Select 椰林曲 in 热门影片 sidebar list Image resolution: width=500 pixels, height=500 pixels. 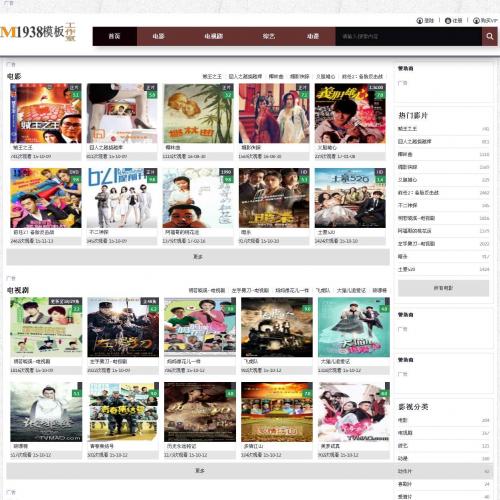coord(405,154)
